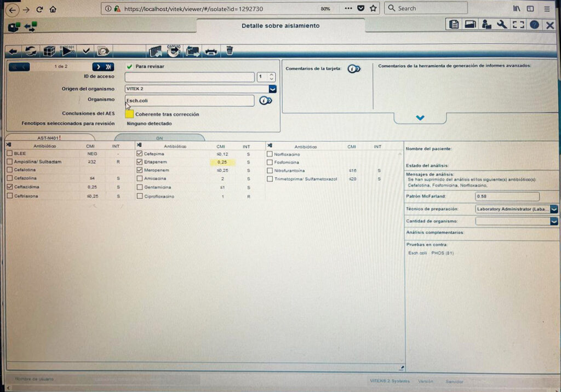Viewport: 561px width, 392px height.
Task: Open the Cantidad de organismo dropdown
Action: click(554, 221)
